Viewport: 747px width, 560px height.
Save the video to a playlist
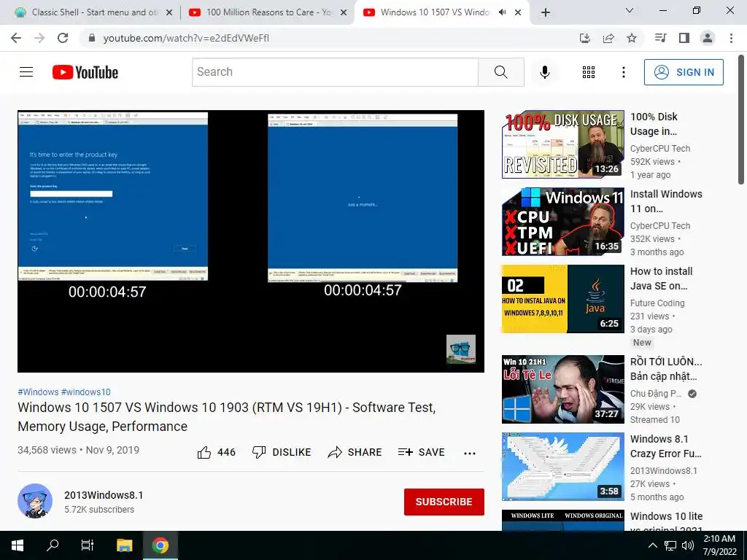(421, 452)
